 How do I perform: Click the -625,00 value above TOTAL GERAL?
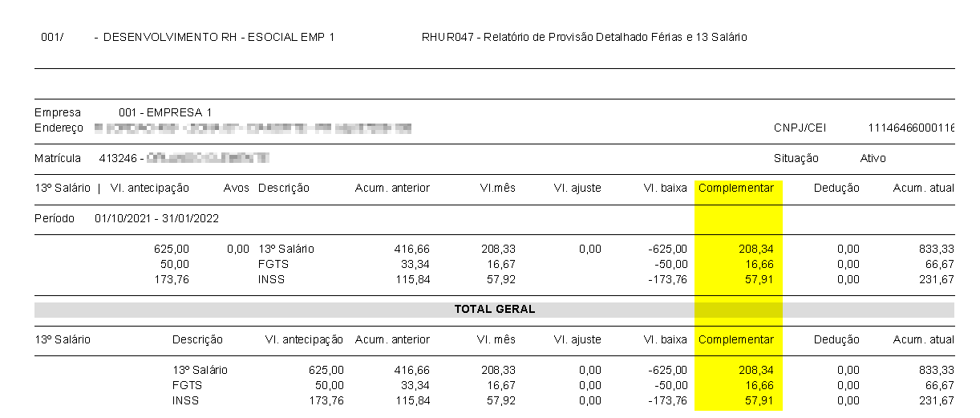tap(667, 249)
